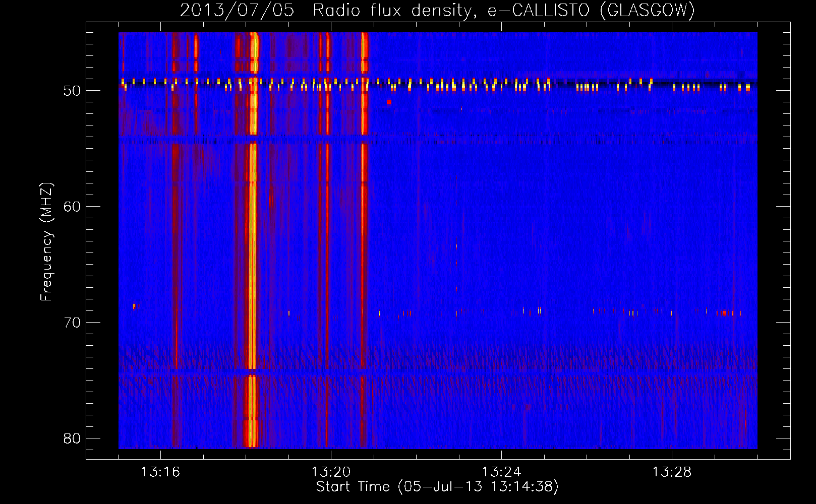The height and width of the screenshot is (504, 816).
Task: Click the 'Start Time (05-Jul-13 13:14:38)' label
Action: pyautogui.click(x=437, y=487)
